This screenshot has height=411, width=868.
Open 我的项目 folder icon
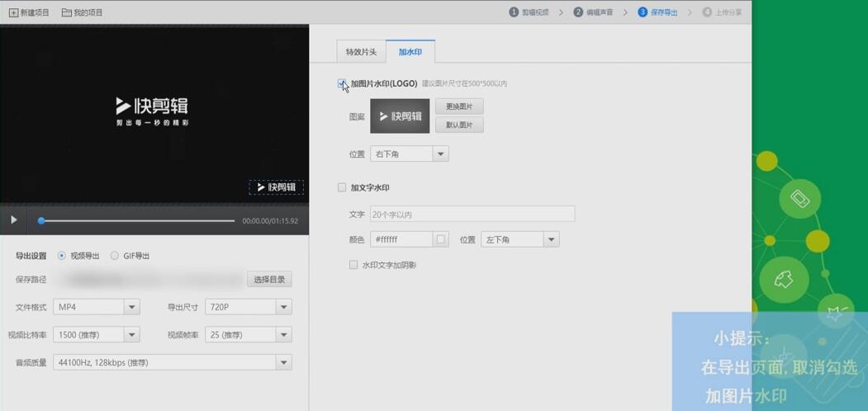[66, 12]
